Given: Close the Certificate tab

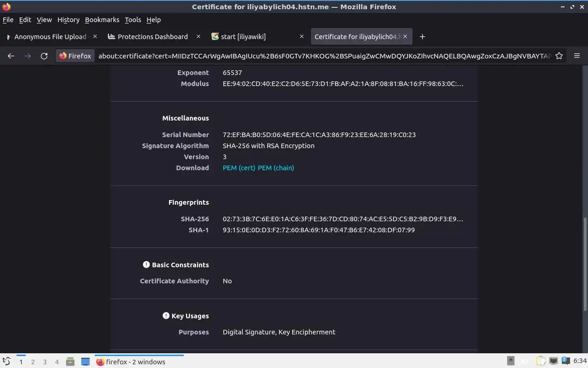Looking at the screenshot, I should [x=405, y=36].
